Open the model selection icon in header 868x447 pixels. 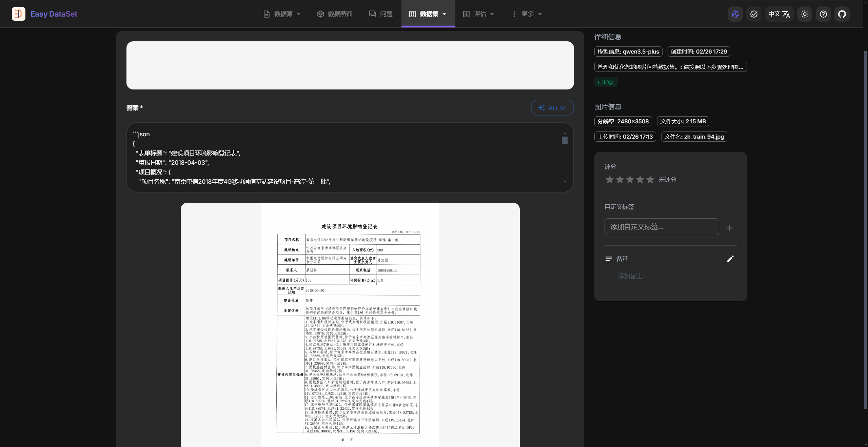[x=735, y=14]
